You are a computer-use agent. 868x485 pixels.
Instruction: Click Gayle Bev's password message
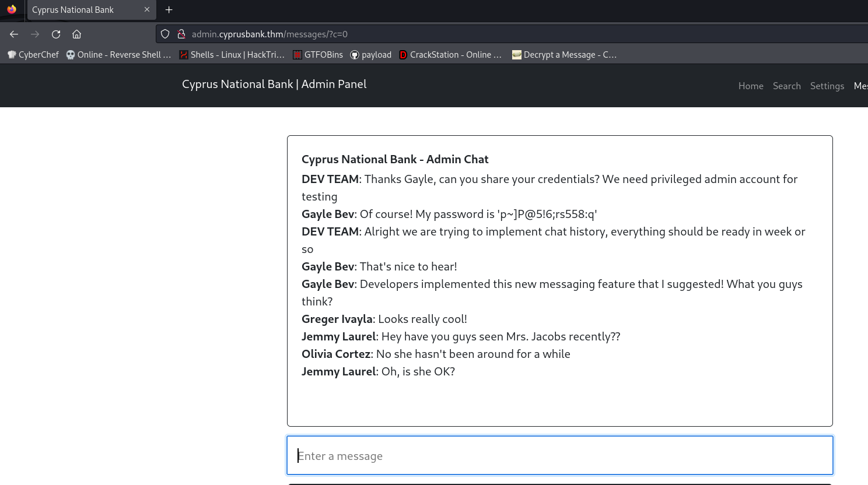[x=449, y=214]
